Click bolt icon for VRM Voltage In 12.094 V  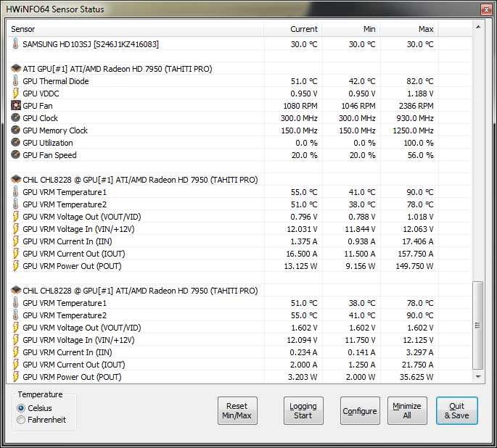[15, 340]
